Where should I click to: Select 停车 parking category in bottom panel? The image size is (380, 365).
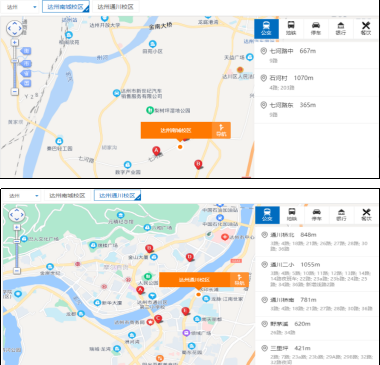point(317,215)
